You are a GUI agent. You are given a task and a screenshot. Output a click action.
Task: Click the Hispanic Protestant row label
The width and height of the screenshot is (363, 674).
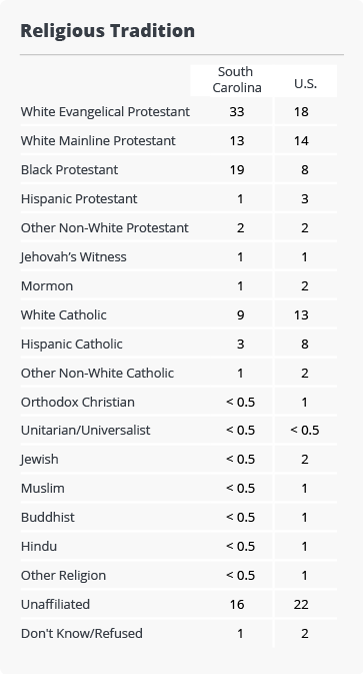click(x=79, y=199)
